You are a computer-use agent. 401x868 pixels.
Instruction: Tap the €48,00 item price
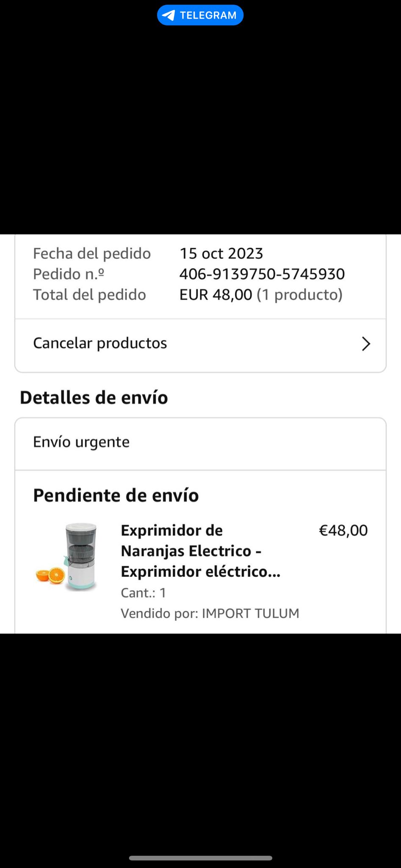click(343, 530)
